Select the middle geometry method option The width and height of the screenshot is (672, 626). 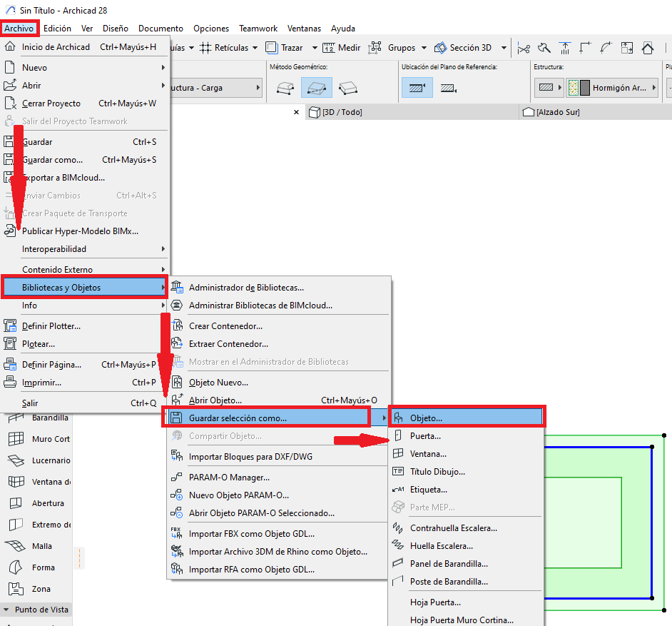coord(316,88)
